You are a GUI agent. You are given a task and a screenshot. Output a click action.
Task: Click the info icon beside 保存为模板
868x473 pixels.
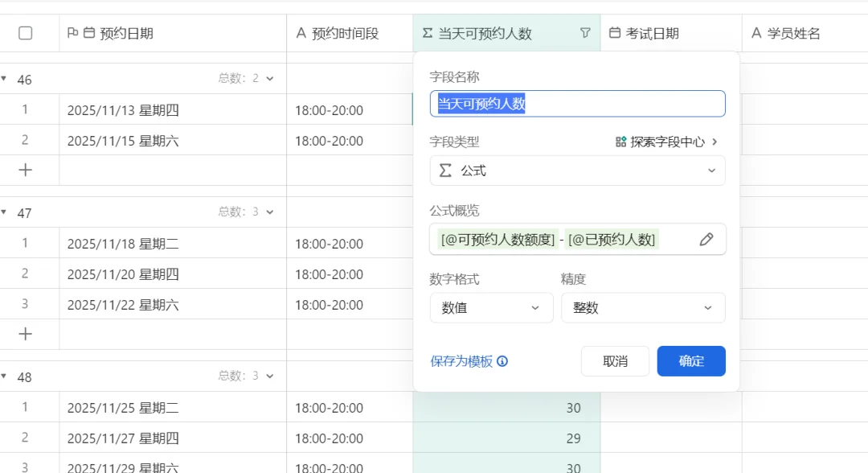click(502, 361)
